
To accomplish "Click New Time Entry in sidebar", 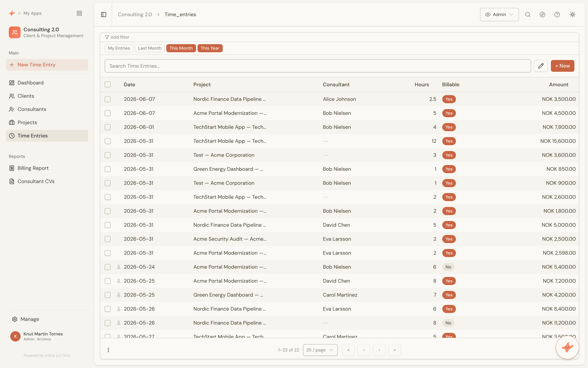I will click(47, 65).
